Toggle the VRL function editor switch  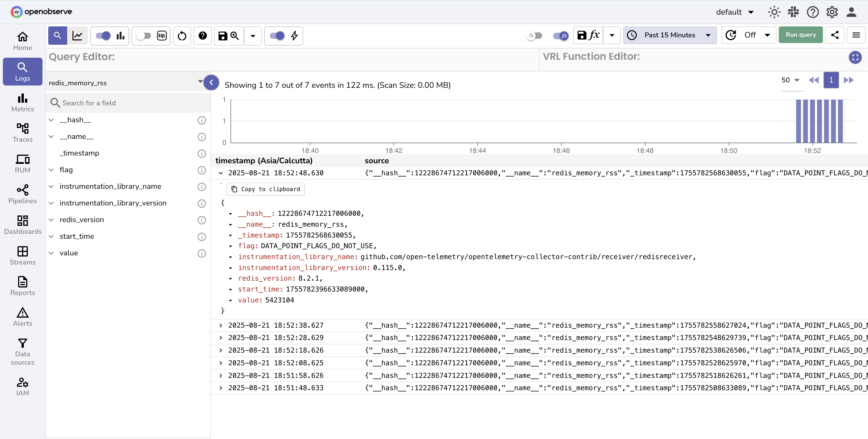560,35
